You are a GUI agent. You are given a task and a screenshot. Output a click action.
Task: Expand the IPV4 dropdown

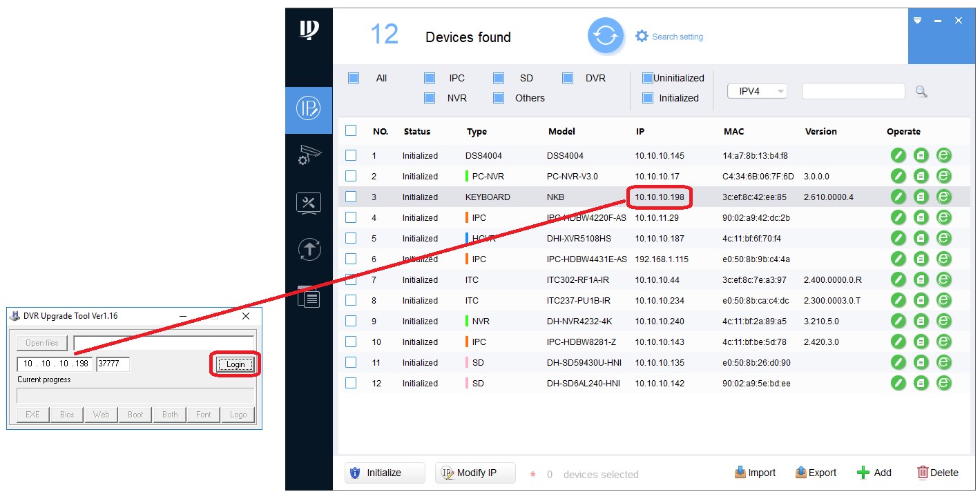(x=758, y=91)
